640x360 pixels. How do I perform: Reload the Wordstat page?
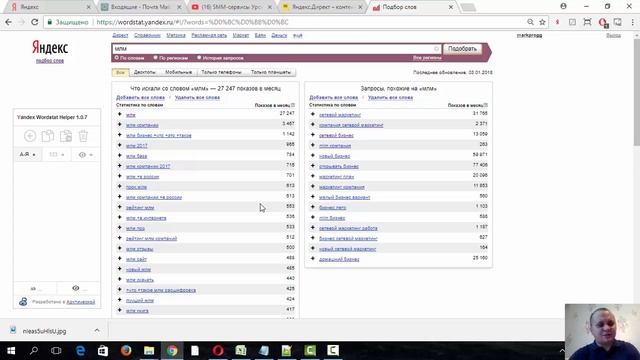pyautogui.click(x=35, y=22)
